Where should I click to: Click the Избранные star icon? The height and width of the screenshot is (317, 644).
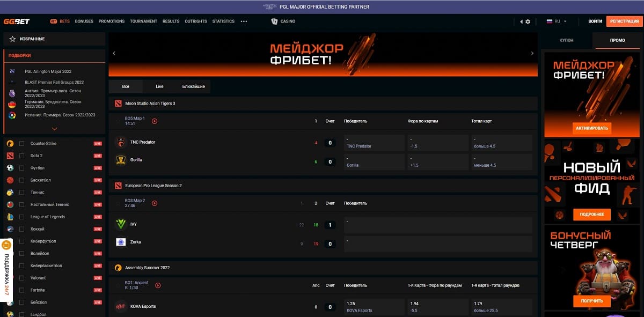tap(12, 39)
